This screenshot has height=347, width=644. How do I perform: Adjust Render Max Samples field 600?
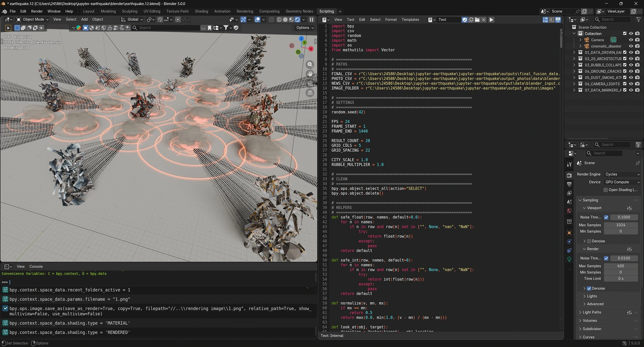click(621, 266)
